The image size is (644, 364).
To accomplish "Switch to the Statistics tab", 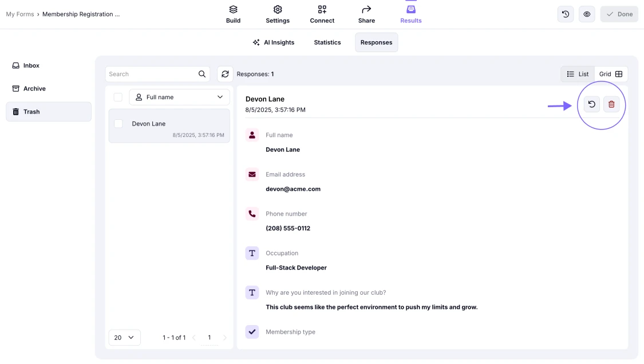I will (327, 42).
